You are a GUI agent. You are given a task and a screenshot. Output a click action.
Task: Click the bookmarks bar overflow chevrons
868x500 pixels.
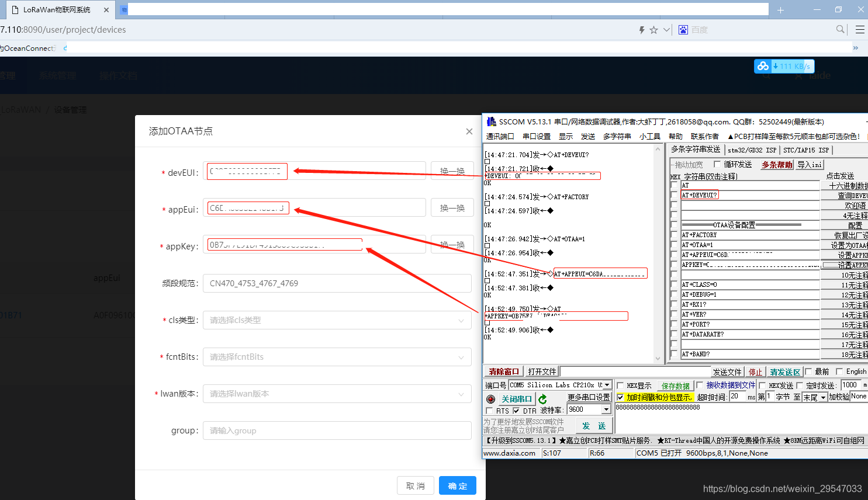[x=856, y=48]
